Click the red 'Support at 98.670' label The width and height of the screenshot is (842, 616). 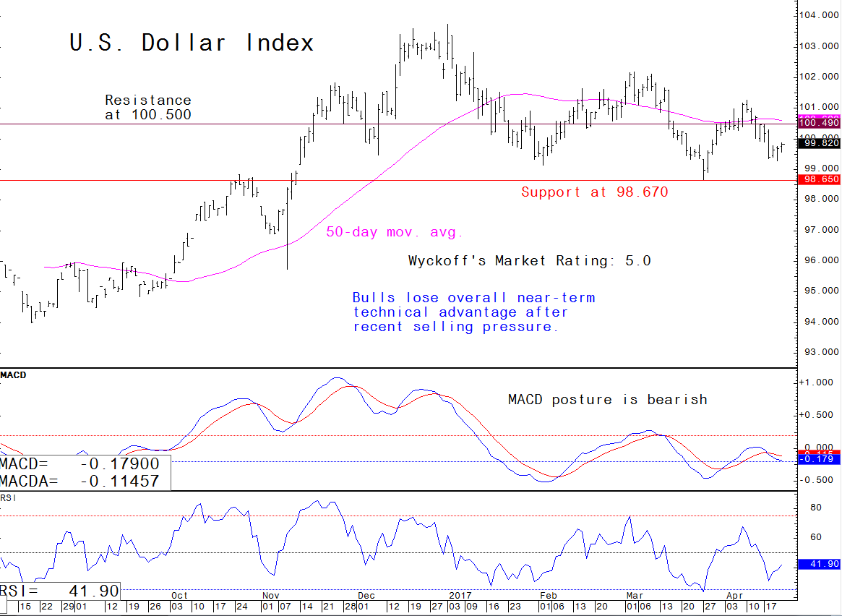[x=594, y=192]
